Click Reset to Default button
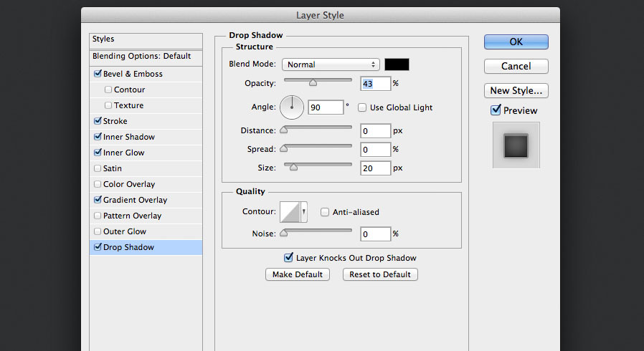 380,274
